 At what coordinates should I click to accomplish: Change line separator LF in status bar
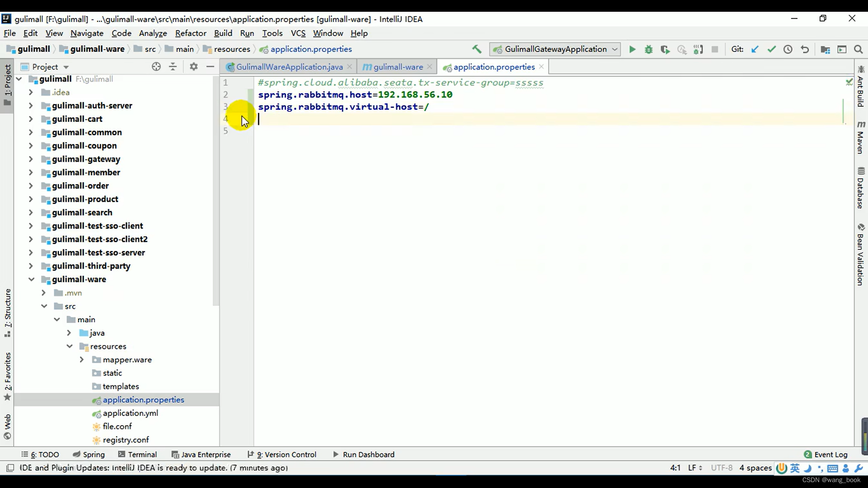tap(695, 468)
